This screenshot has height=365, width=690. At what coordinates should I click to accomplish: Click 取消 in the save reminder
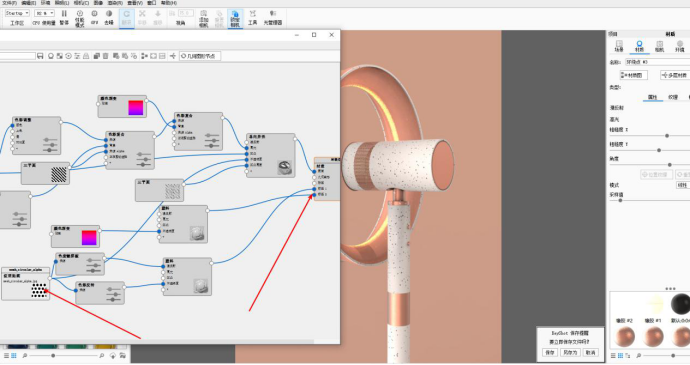tap(590, 352)
